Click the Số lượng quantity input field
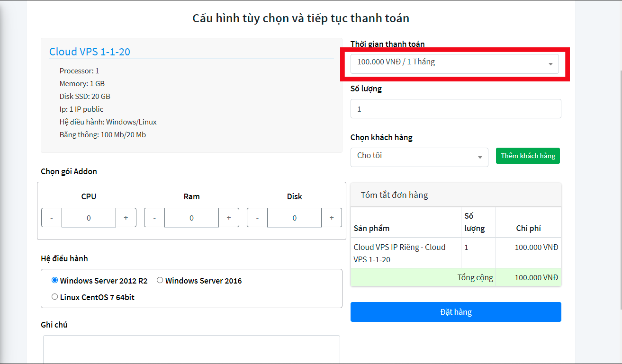Screen dimensions: 622x364 pos(456,109)
